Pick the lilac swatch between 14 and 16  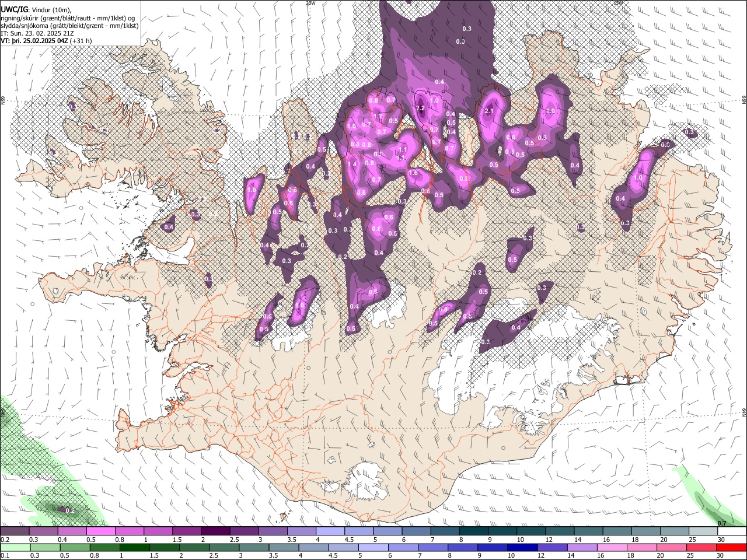tap(581, 548)
